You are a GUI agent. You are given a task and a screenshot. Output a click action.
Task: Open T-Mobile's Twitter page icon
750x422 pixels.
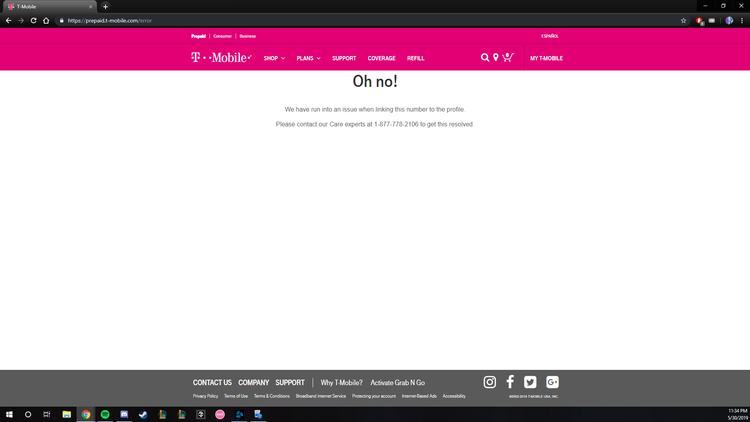pos(530,382)
